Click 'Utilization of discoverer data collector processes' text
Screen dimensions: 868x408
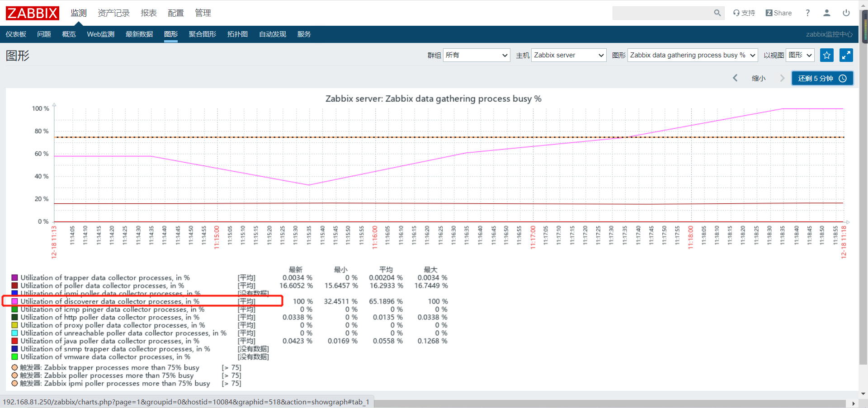pyautogui.click(x=110, y=301)
